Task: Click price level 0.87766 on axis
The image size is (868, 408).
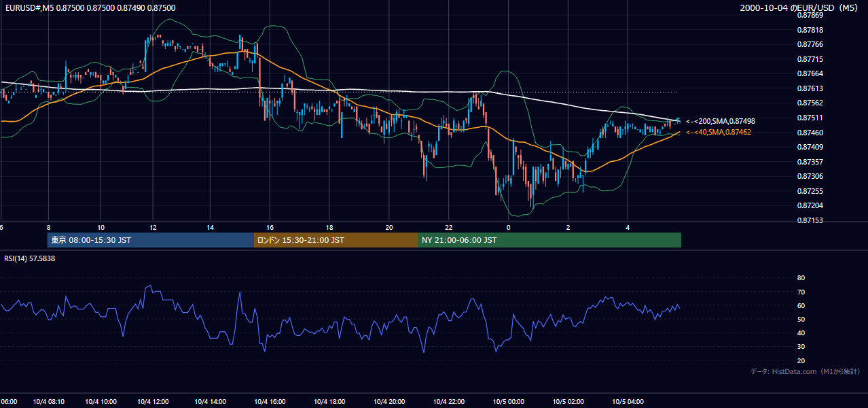Action: 810,44
